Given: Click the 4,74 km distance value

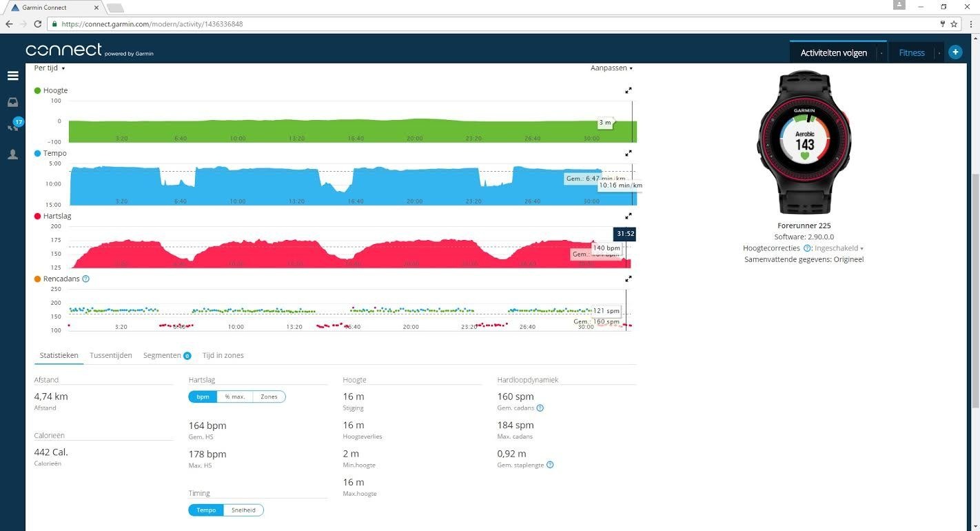Looking at the screenshot, I should tap(51, 397).
